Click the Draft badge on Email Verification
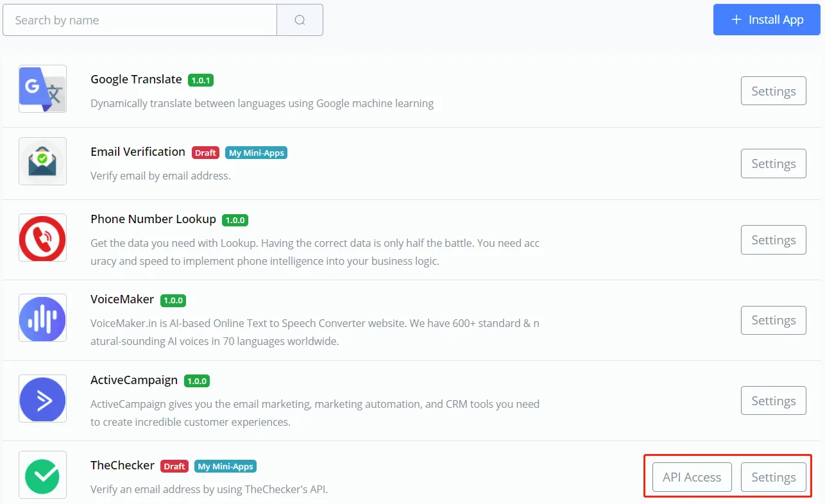The image size is (825, 504). click(205, 153)
